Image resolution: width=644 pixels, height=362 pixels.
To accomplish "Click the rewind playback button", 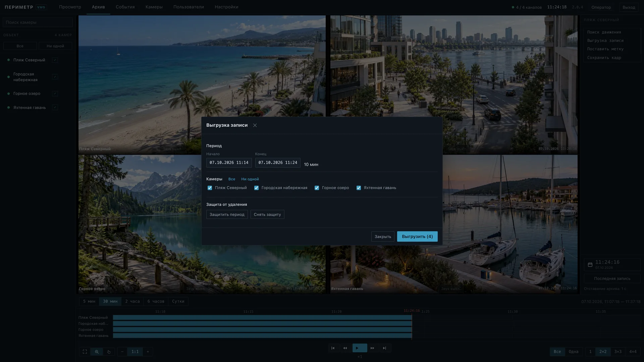I will coord(345,348).
